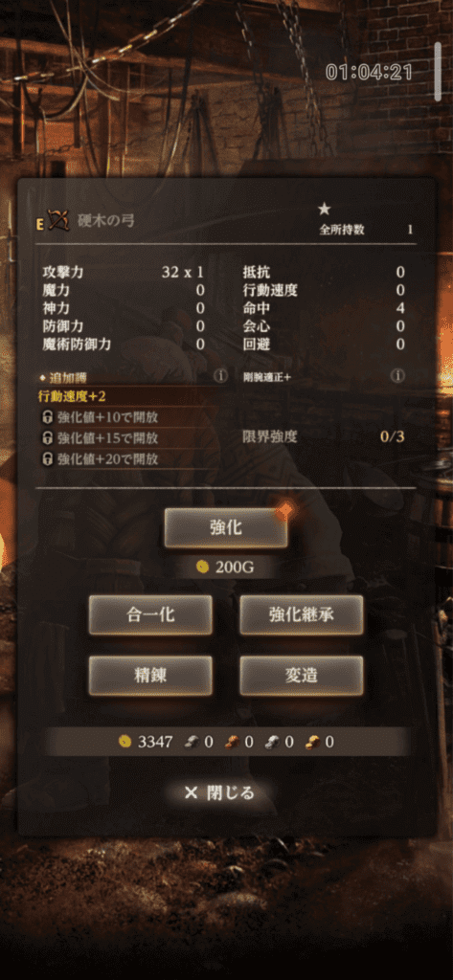Click the 合一化 button
The width and height of the screenshot is (453, 980).
pos(150,615)
